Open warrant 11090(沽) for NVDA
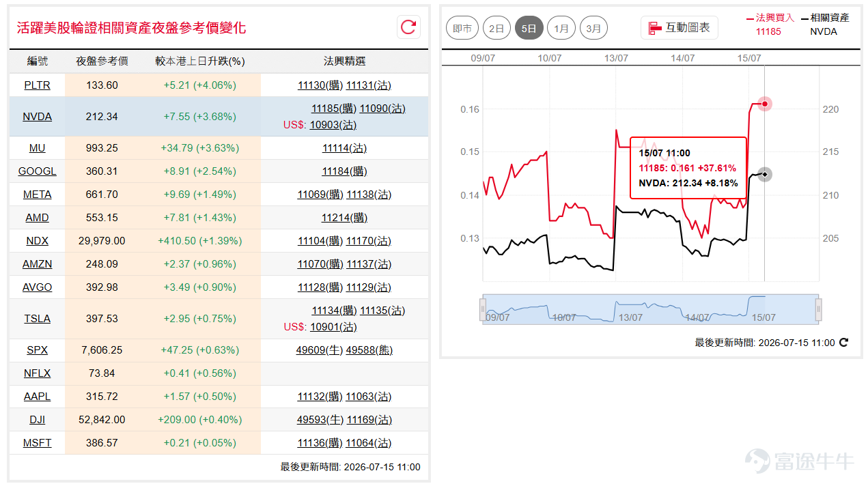868x486 pixels. 382,109
